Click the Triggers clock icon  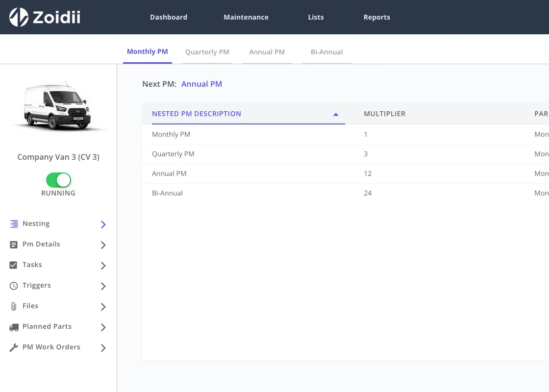[14, 286]
